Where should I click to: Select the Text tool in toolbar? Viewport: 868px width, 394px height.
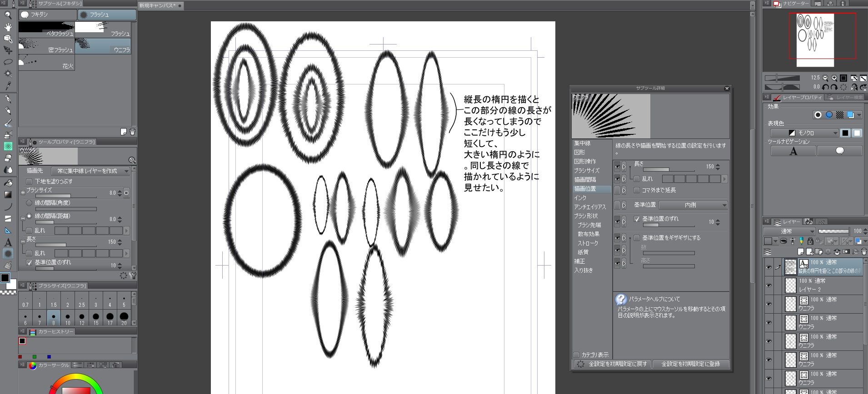point(8,242)
